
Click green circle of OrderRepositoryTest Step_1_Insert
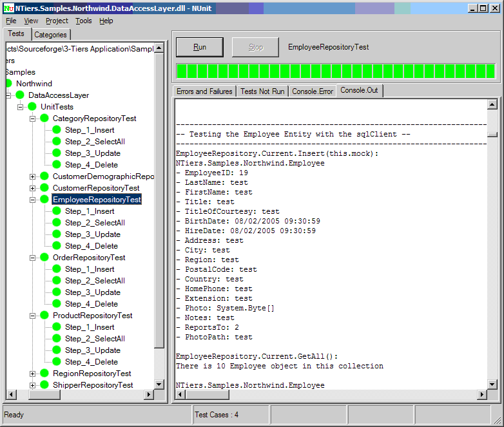pyautogui.click(x=57, y=269)
